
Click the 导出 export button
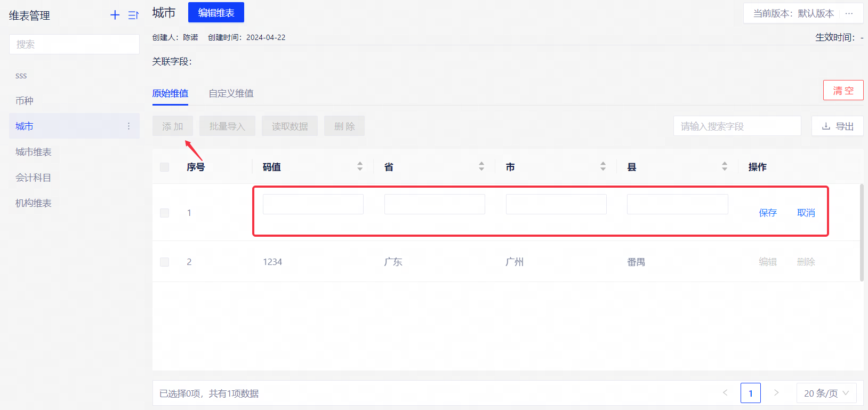click(x=837, y=126)
